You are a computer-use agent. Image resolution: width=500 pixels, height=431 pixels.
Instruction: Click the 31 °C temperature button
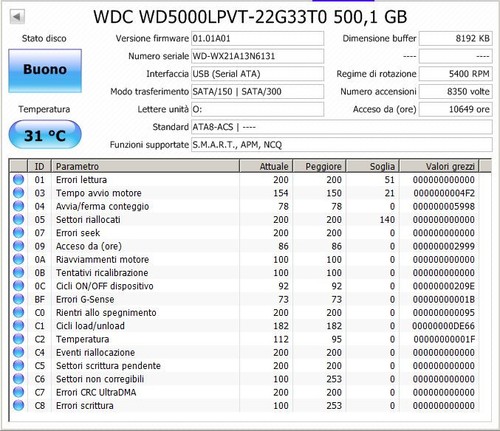[x=45, y=135]
